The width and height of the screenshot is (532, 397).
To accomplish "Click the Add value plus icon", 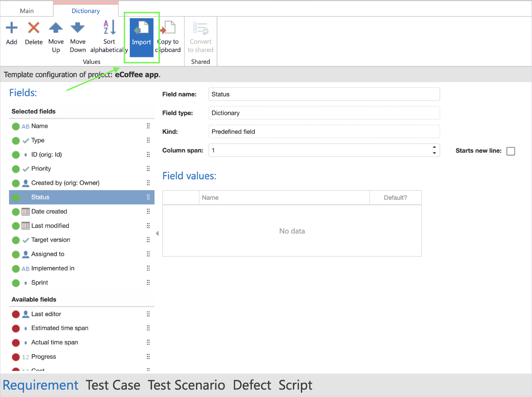I will point(12,28).
